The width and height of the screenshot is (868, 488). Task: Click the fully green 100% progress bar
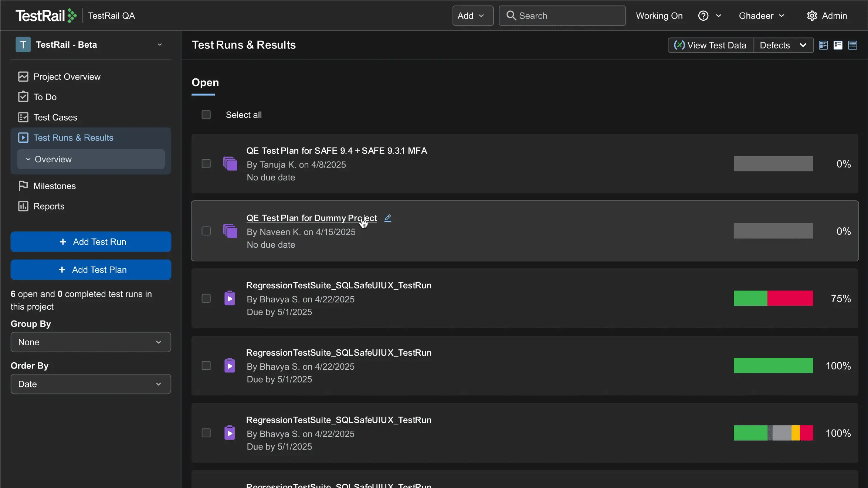coord(773,366)
